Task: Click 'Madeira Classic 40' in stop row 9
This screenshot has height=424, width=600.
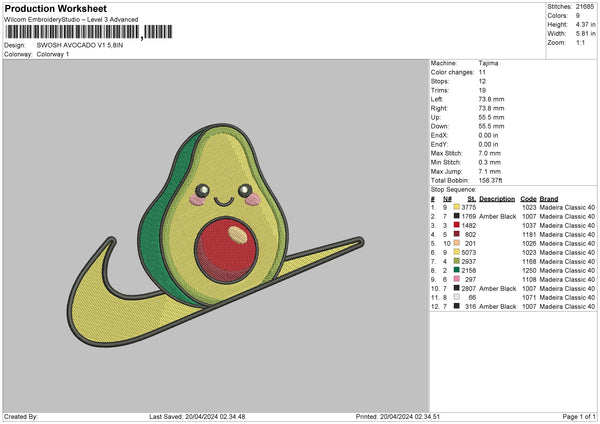Action: pyautogui.click(x=567, y=279)
